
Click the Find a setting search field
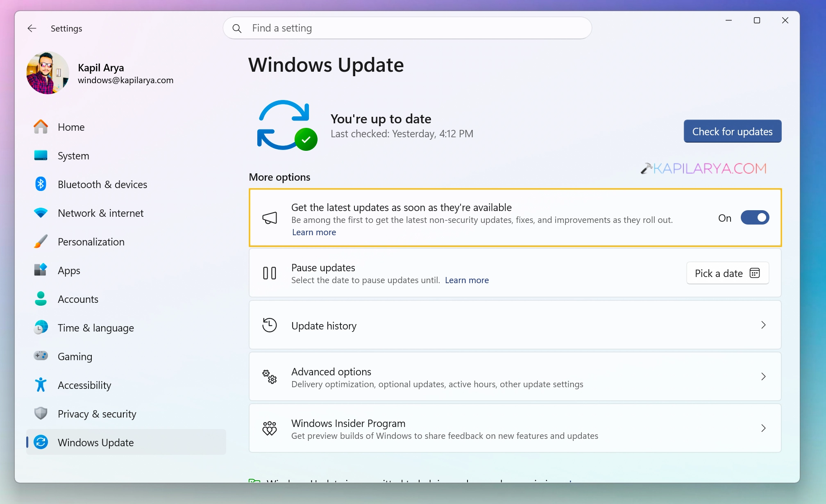coord(407,28)
